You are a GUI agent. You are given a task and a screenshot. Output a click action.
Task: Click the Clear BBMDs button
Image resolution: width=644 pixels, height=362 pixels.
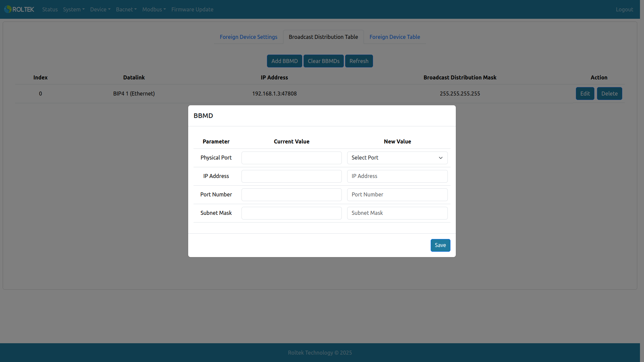(324, 61)
